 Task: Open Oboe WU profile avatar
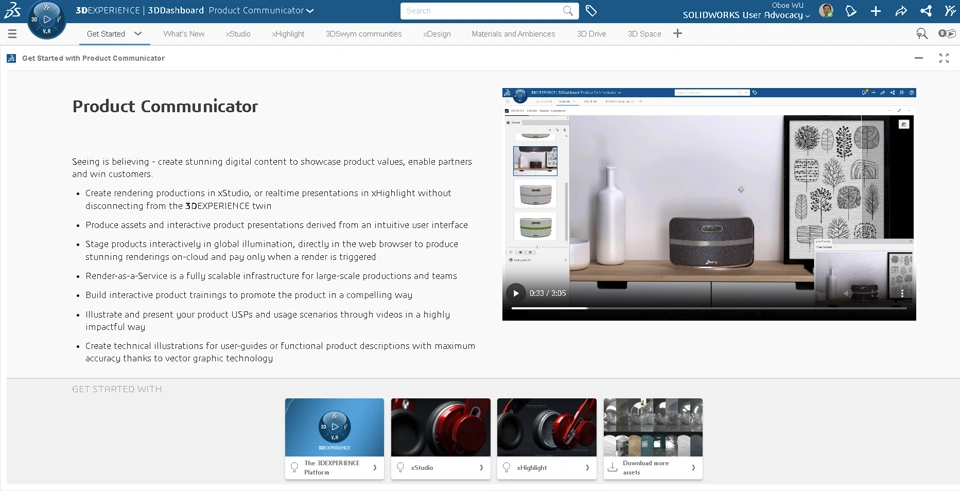(826, 11)
